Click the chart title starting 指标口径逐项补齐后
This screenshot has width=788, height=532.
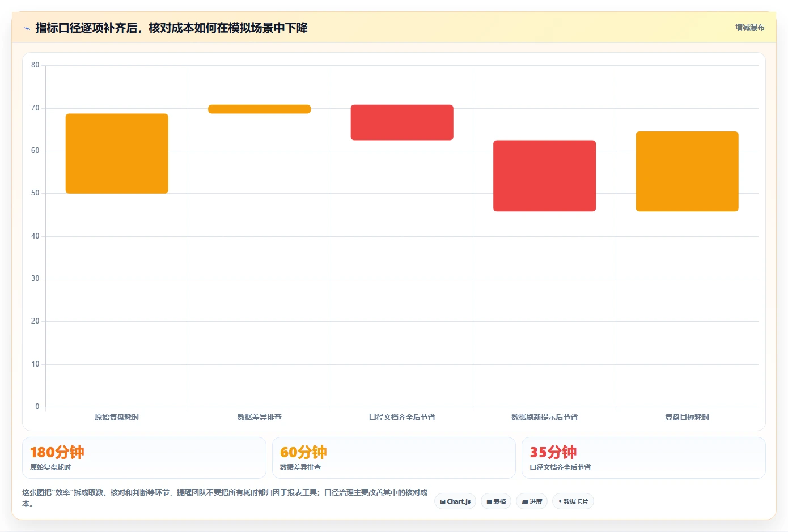(x=171, y=28)
